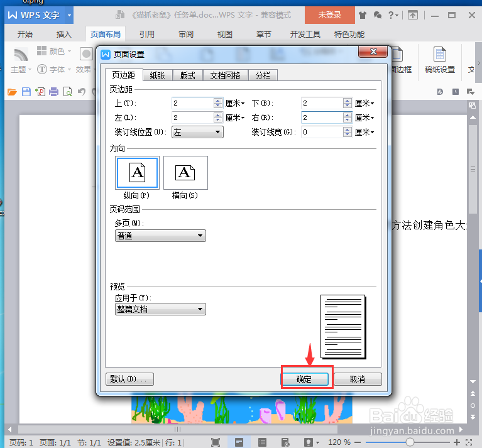The height and width of the screenshot is (448, 482).
Task: Close the 页面设置 dialog with red X
Action: (x=373, y=52)
